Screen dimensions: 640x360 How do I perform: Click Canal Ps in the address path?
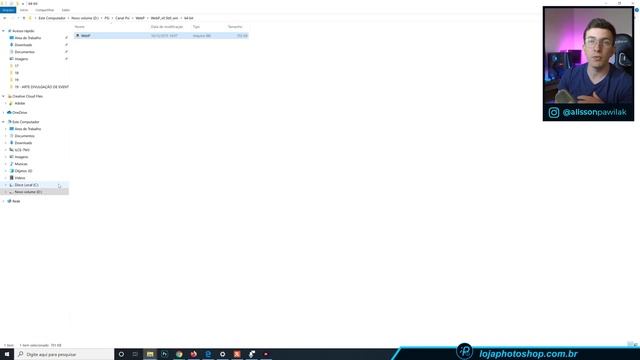click(122, 18)
